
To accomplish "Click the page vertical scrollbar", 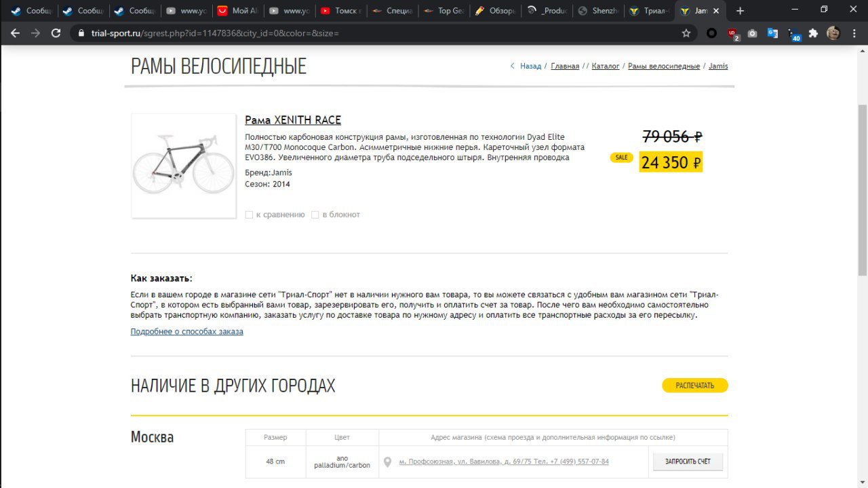I will (x=863, y=190).
